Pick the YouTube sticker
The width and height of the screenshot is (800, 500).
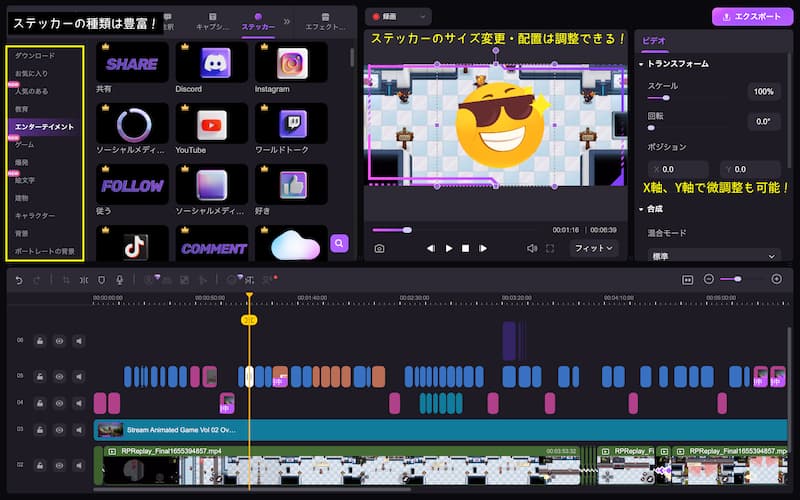tap(211, 124)
